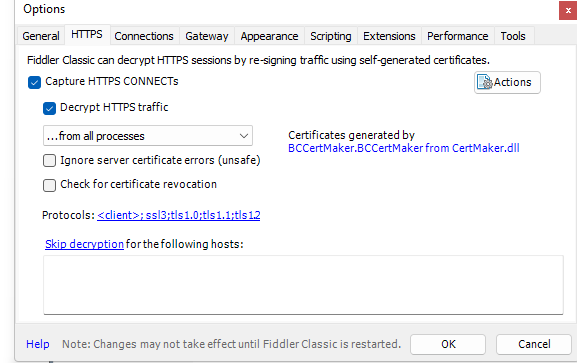Select the Gateway tab
The image size is (577, 363).
pos(207,36)
